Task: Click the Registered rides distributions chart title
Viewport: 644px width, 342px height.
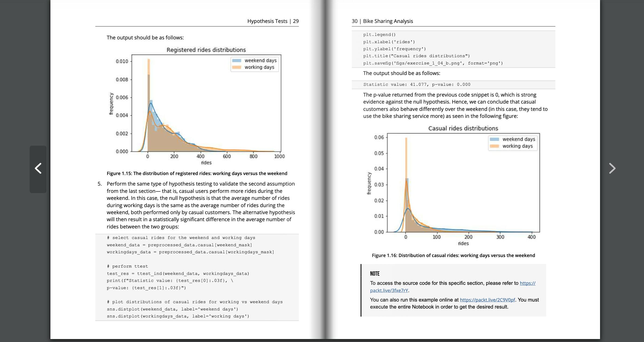Action: (206, 50)
